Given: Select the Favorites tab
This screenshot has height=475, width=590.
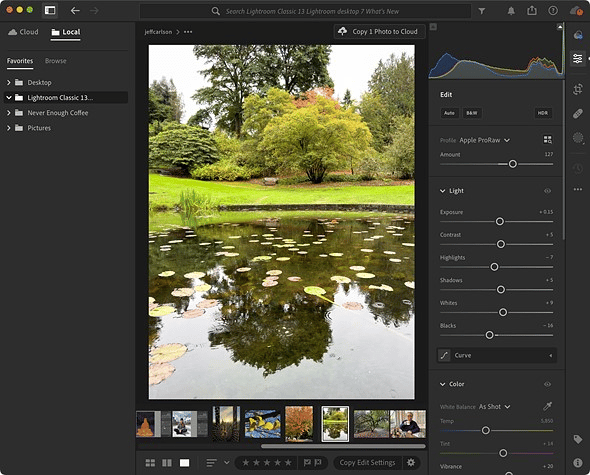Looking at the screenshot, I should tap(20, 61).
